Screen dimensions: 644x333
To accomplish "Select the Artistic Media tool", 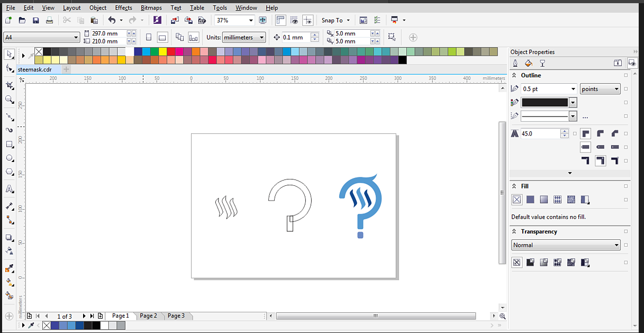I will 9,130.
